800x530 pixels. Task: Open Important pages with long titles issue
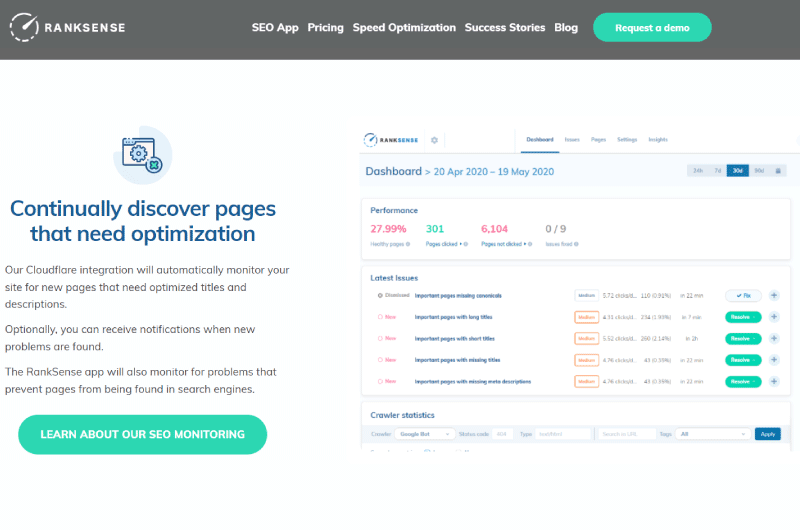point(454,317)
